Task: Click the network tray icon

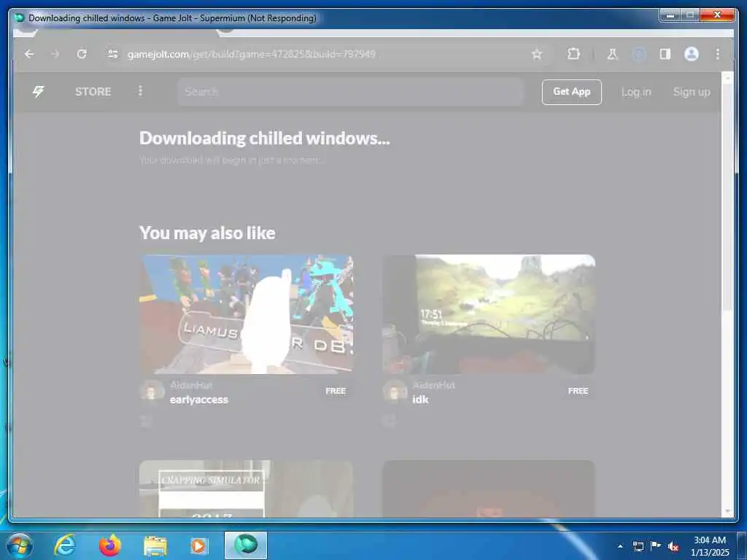Action: [638, 546]
